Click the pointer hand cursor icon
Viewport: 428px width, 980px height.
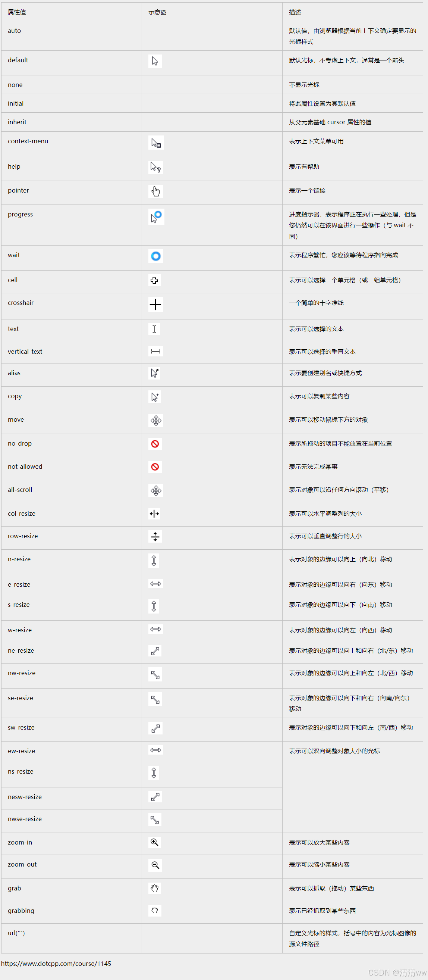[x=155, y=191]
